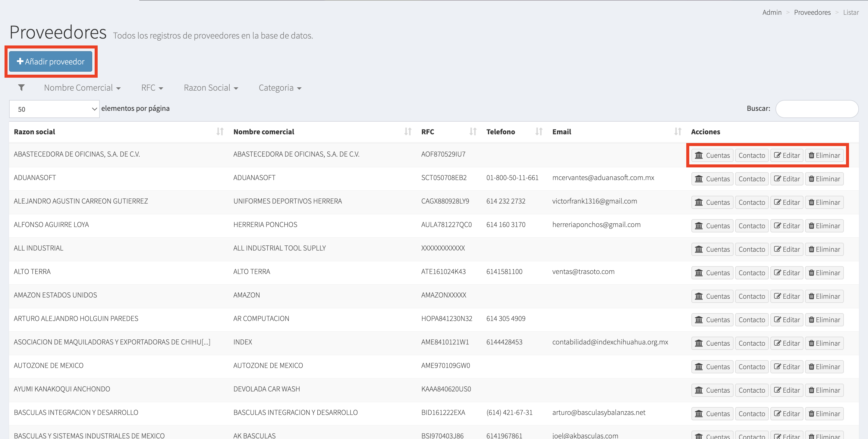The image size is (868, 439).
Task: Open Contacto for ALL INDUSTRIAL
Action: coord(751,250)
